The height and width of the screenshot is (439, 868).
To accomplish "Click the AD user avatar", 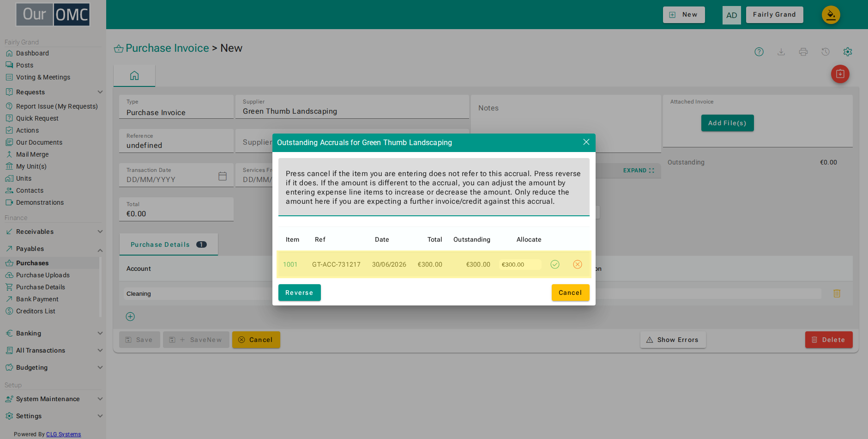I will [x=732, y=15].
